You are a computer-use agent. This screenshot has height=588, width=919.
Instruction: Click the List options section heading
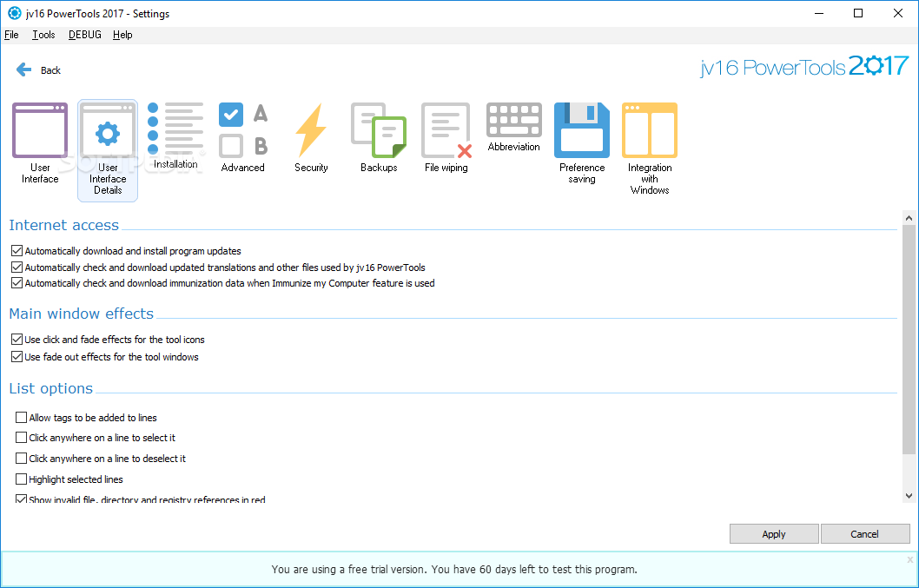pos(51,389)
